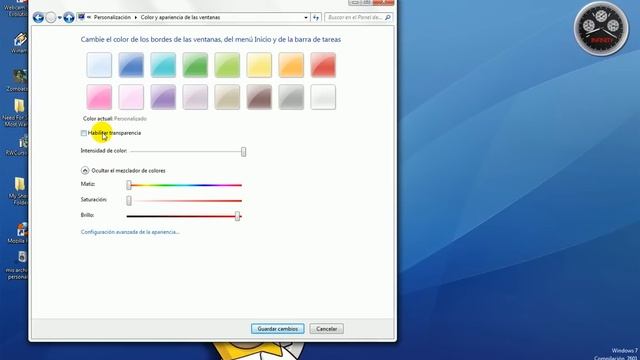Select the Sky light-blue color swatch

pyautogui.click(x=99, y=65)
